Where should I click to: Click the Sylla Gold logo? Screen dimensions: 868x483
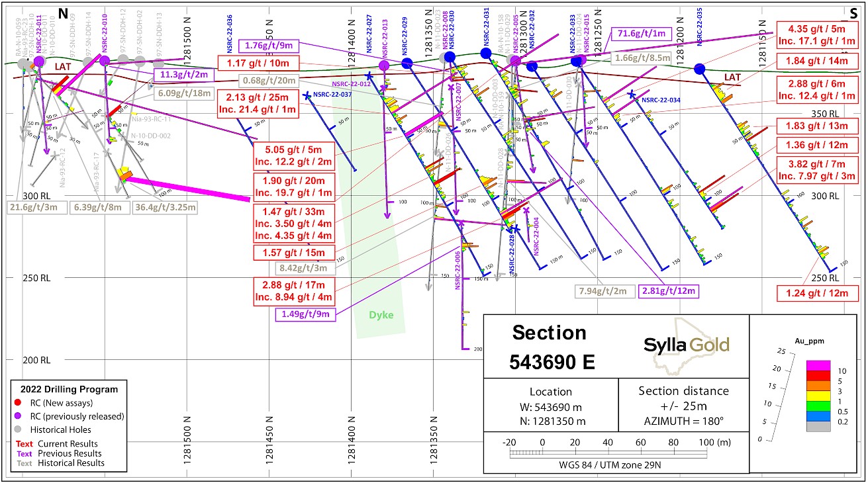point(687,345)
